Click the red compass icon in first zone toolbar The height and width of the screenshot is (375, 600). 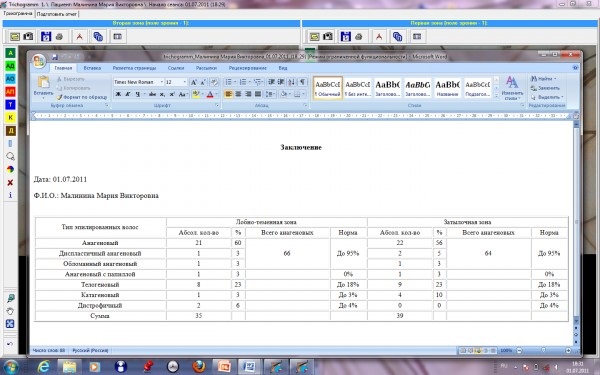click(x=379, y=37)
